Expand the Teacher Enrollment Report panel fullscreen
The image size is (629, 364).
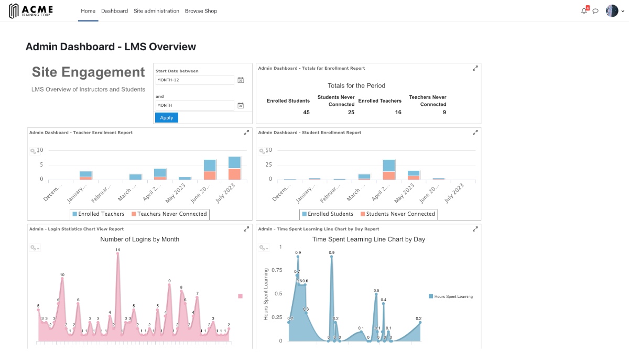[x=246, y=133]
